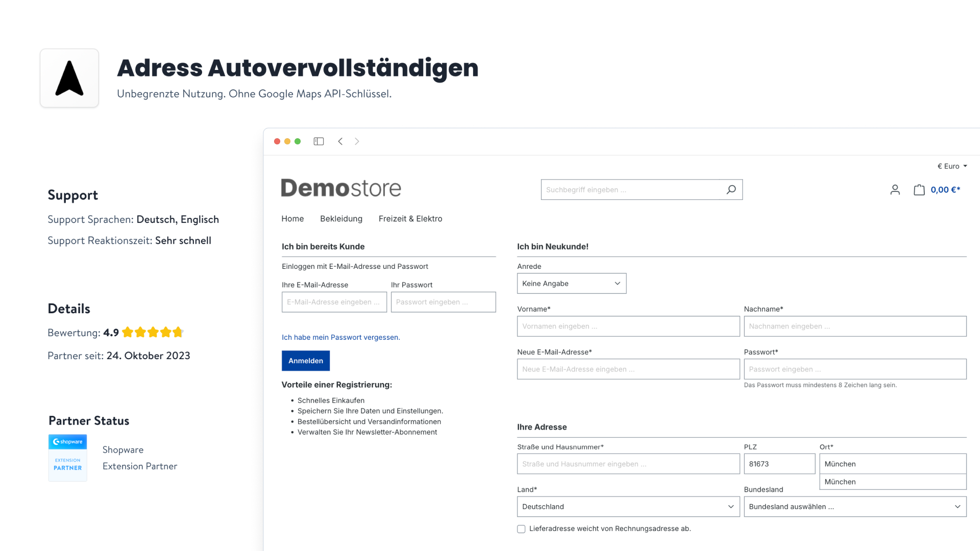
Task: Open the 'Bundesland auswählen' dropdown
Action: pyautogui.click(x=854, y=507)
